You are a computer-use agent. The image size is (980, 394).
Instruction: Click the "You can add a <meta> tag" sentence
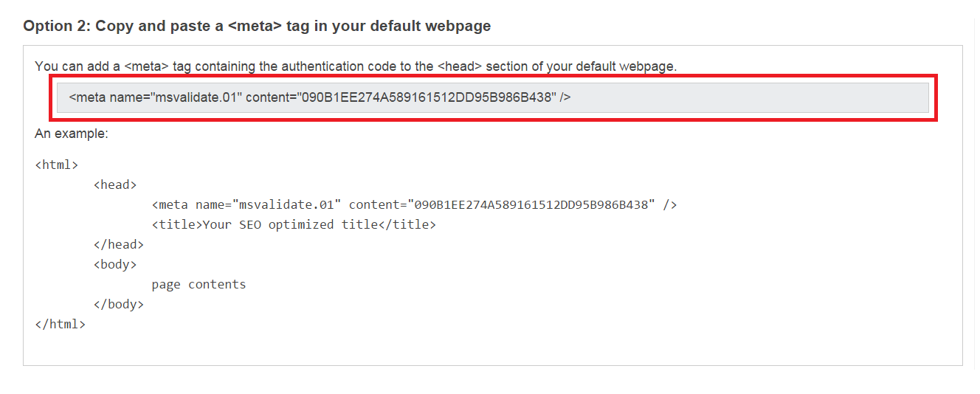pyautogui.click(x=355, y=66)
